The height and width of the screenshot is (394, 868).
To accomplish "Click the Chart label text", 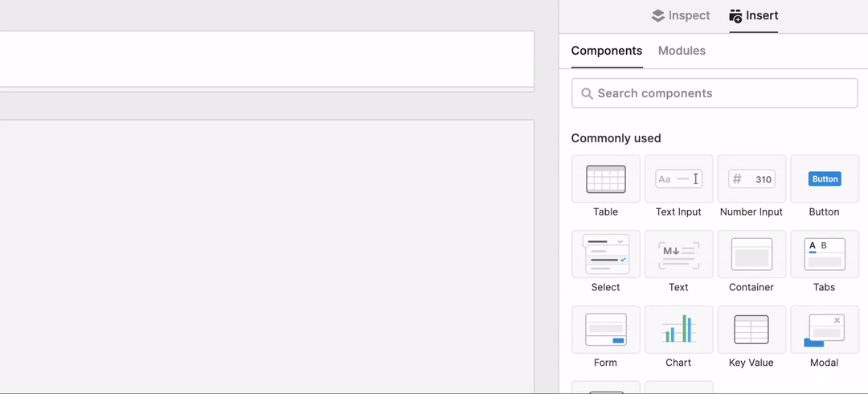I will (x=678, y=363).
